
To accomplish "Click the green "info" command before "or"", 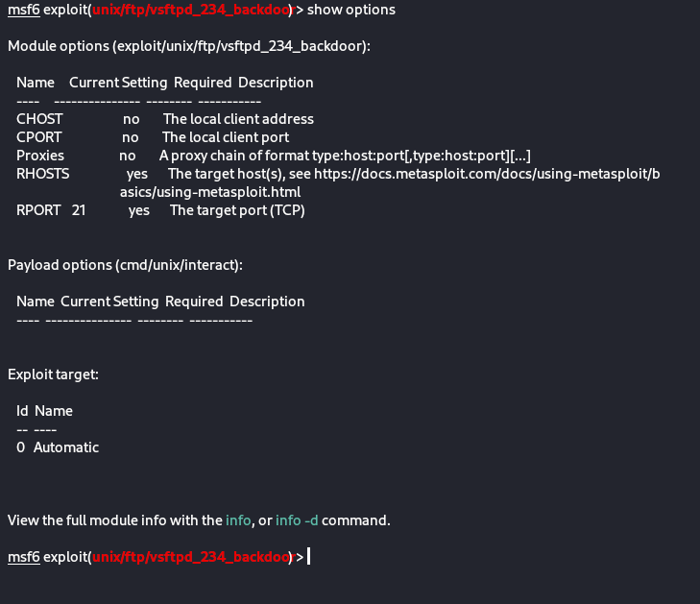I will tap(238, 520).
